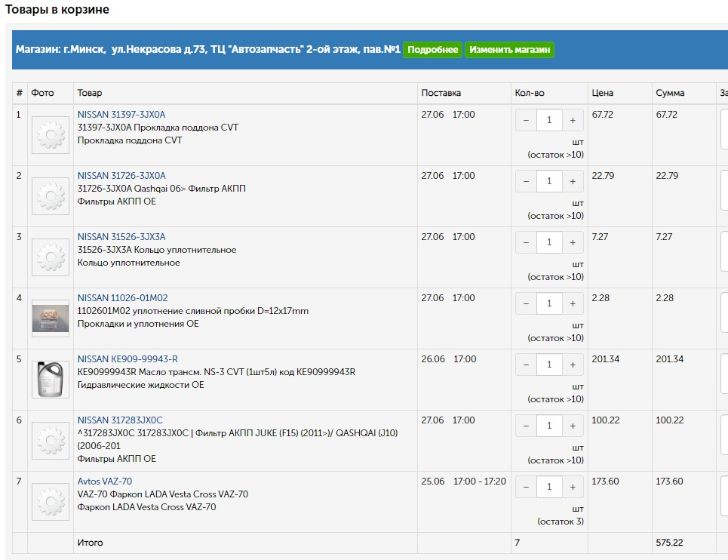View photo thumbnail of NISSAN 11026-01M02
Viewport: 728px width, 560px height.
(51, 318)
